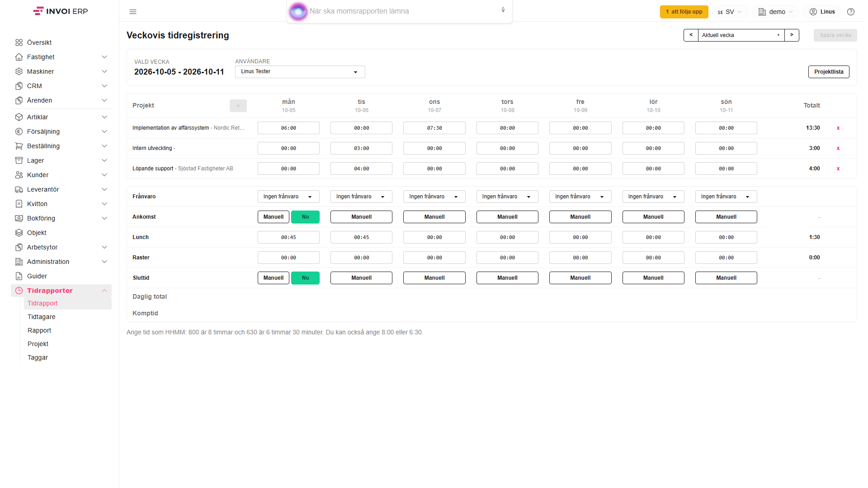This screenshot has width=868, height=488.
Task: Select Rapport under Tidrapporter
Action: pyautogui.click(x=39, y=330)
